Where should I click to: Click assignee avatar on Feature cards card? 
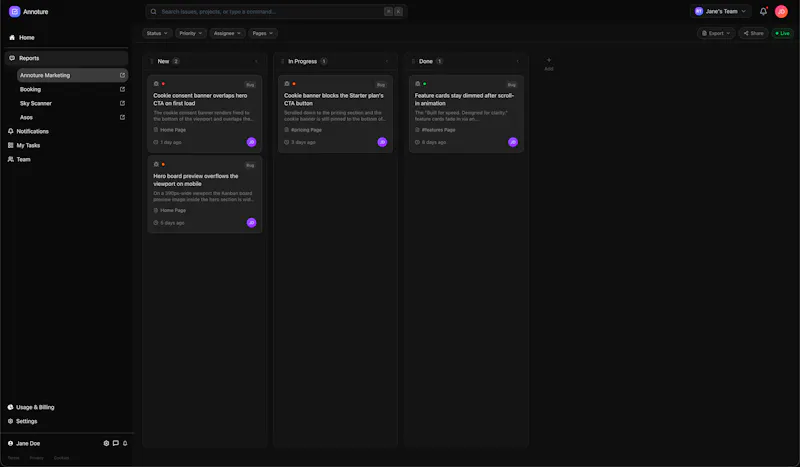tap(513, 142)
